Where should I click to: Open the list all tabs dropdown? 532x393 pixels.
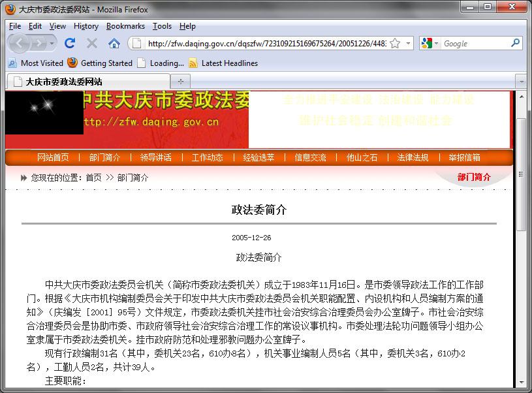pos(520,82)
